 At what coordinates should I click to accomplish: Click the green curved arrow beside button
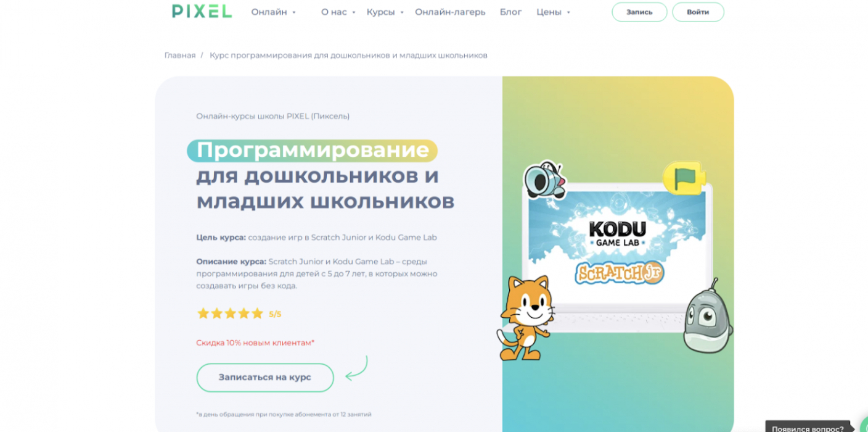click(x=356, y=368)
